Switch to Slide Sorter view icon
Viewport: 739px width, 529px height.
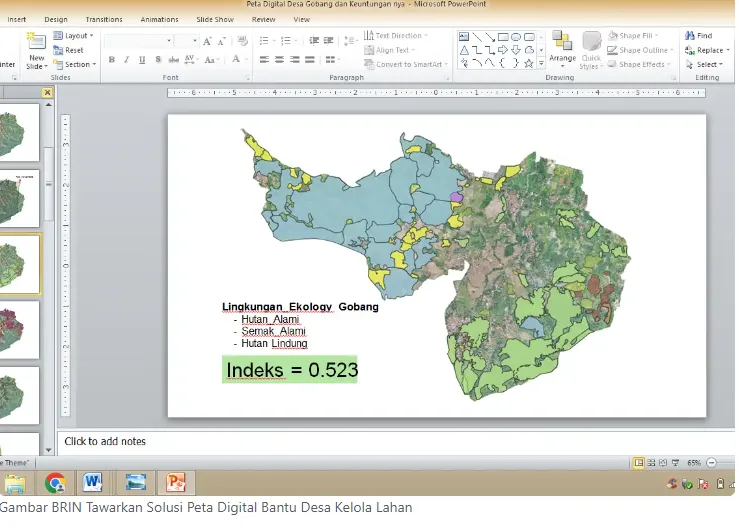coord(651,463)
